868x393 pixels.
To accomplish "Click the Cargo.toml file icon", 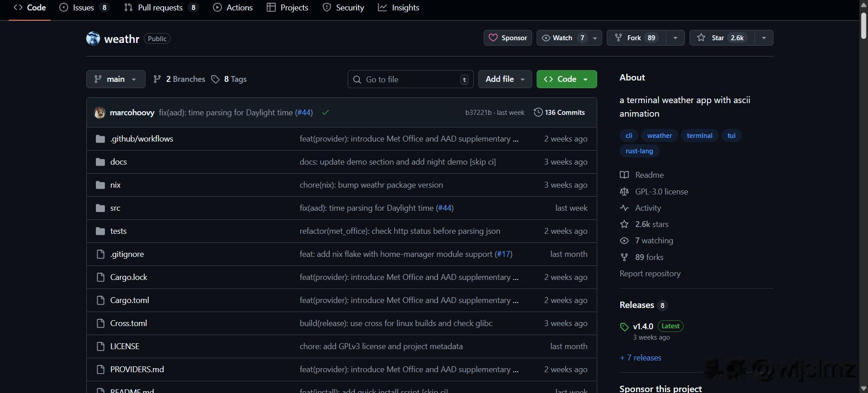I will tap(101, 300).
